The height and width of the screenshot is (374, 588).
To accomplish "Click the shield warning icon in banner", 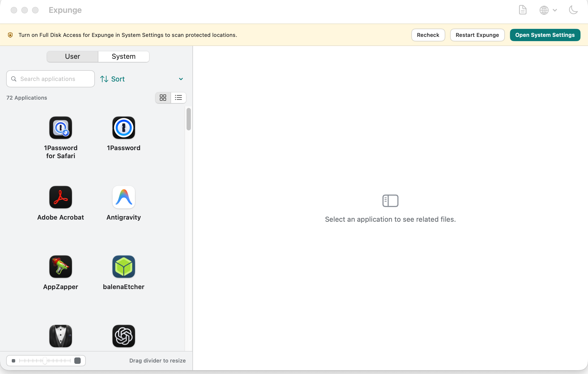I will tap(10, 35).
